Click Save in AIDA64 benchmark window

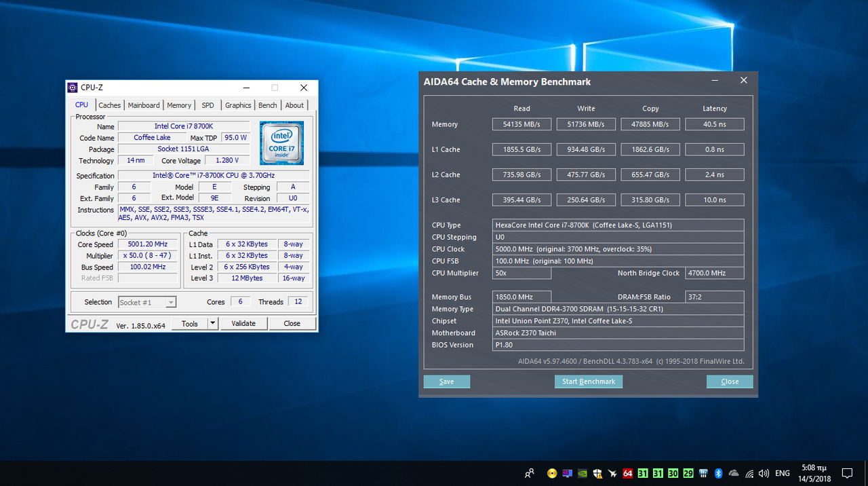(x=447, y=381)
